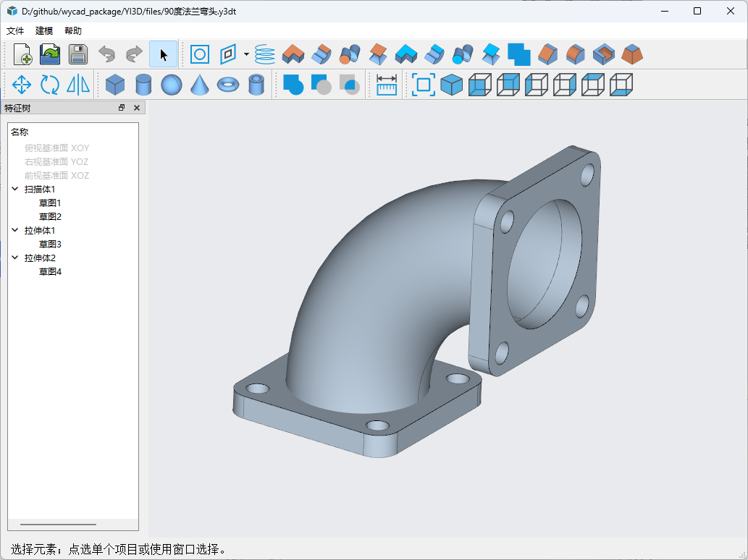Insert a cone primitive
Image resolution: width=748 pixels, height=560 pixels.
point(199,85)
